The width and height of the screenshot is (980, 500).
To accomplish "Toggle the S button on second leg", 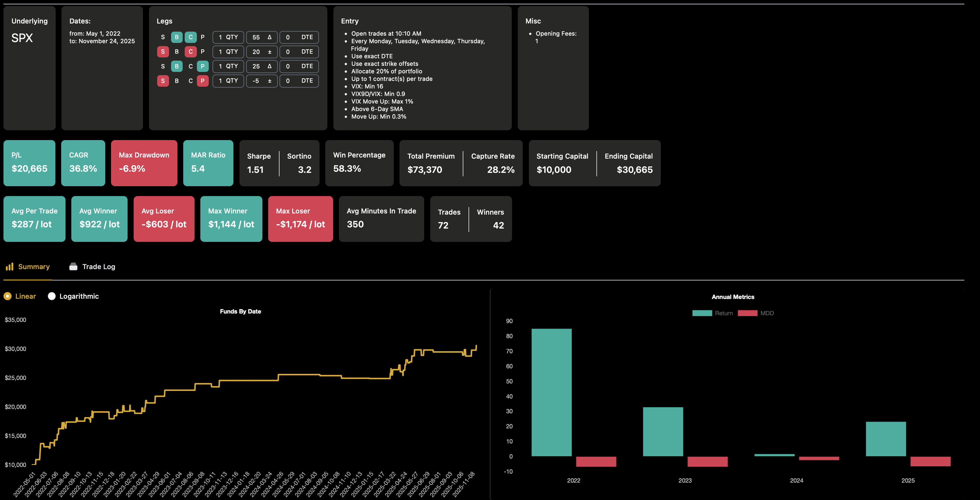I will click(x=163, y=51).
